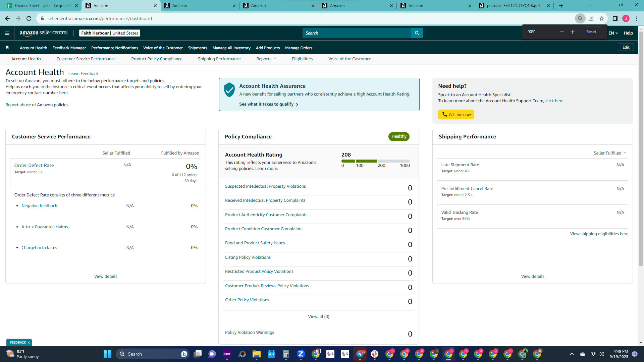Screen dimensions: 644x362
Task: Open Order Defect Rate metric
Action: 34,166
